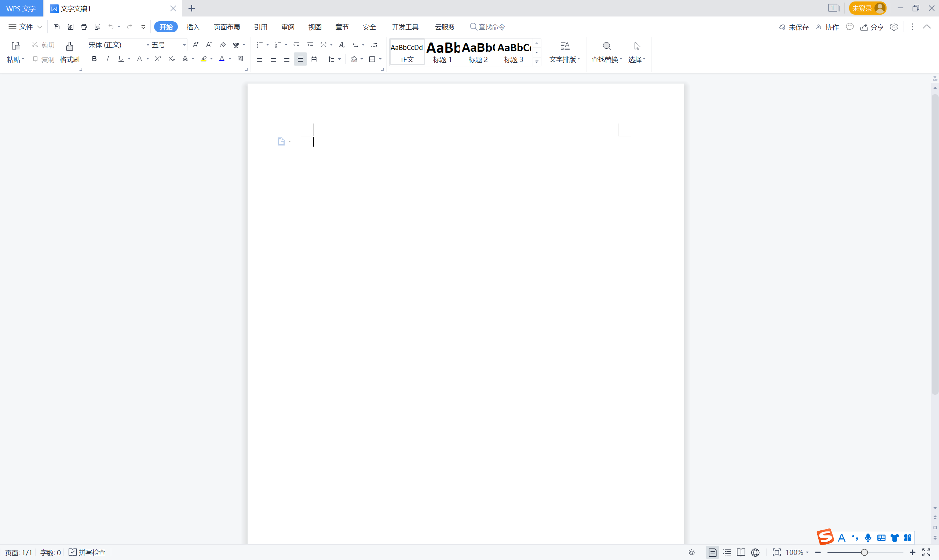Viewport: 939px width, 560px height.
Task: Apply the 标题 1 heading style
Action: pos(442,52)
